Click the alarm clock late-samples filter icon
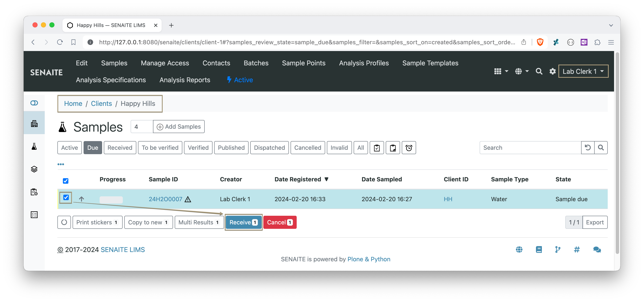Image resolution: width=644 pixels, height=302 pixels. coord(409,148)
